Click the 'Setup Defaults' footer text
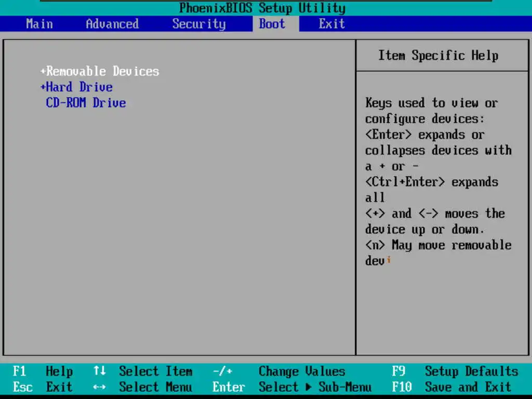 (472, 371)
